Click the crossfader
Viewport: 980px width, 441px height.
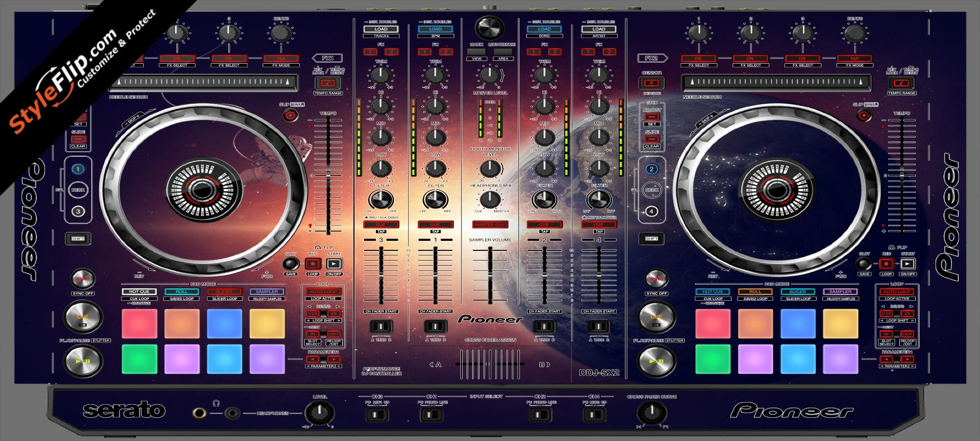coord(490,364)
